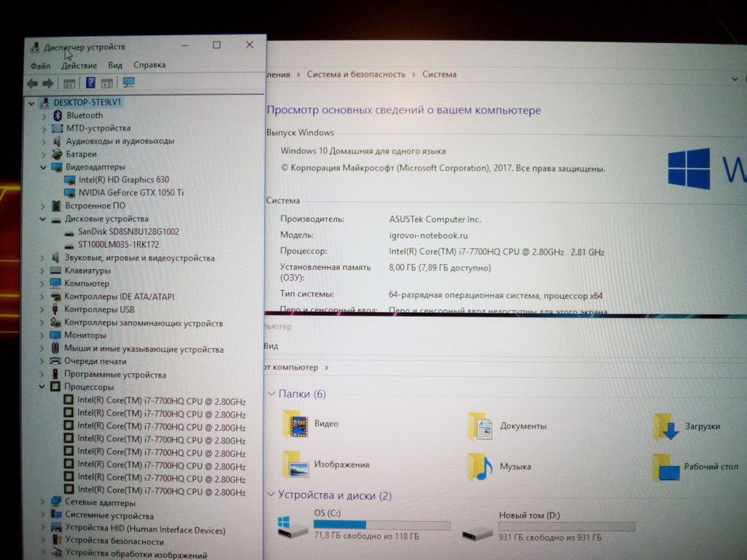Click Система и безопасность breadcrumb link
Image resolution: width=747 pixels, height=560 pixels.
pyautogui.click(x=355, y=74)
